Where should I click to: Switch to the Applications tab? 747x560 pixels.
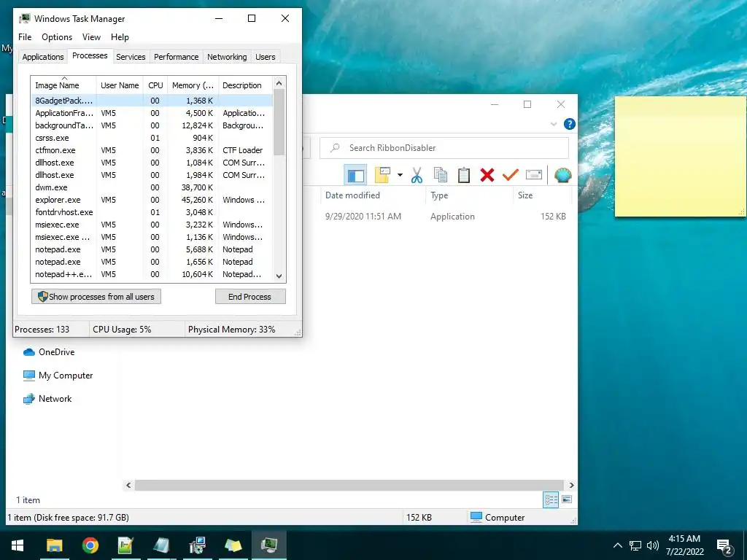point(43,57)
